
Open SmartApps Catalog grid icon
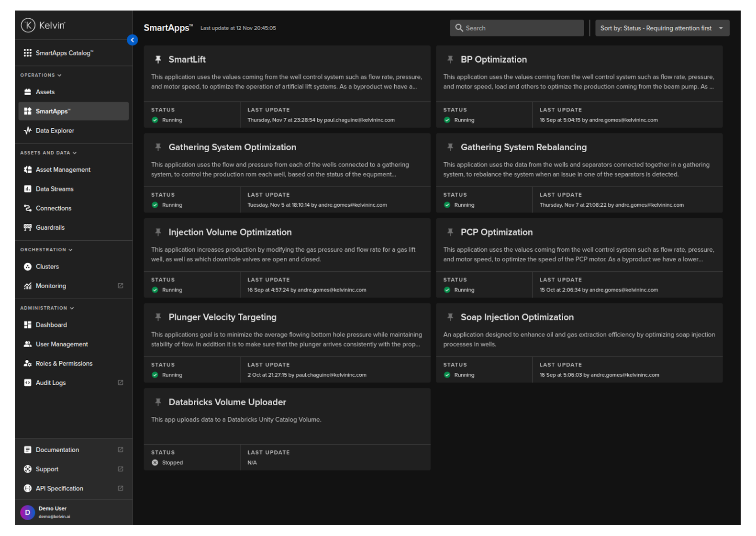tap(28, 53)
